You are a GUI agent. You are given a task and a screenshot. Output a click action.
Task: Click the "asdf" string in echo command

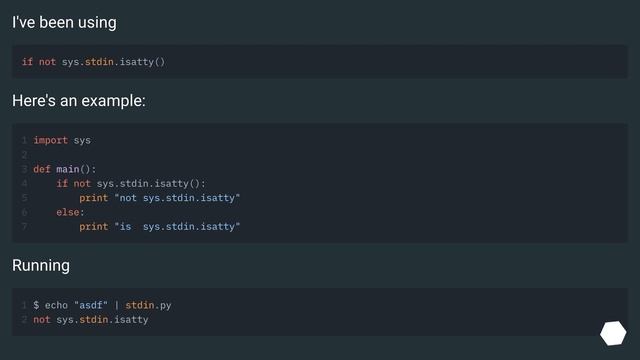[x=91, y=305]
